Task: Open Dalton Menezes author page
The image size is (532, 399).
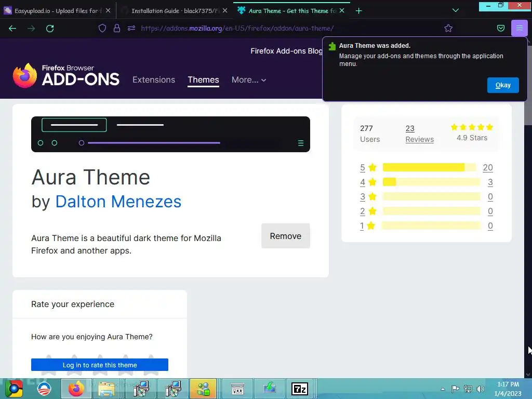Action: (x=118, y=202)
